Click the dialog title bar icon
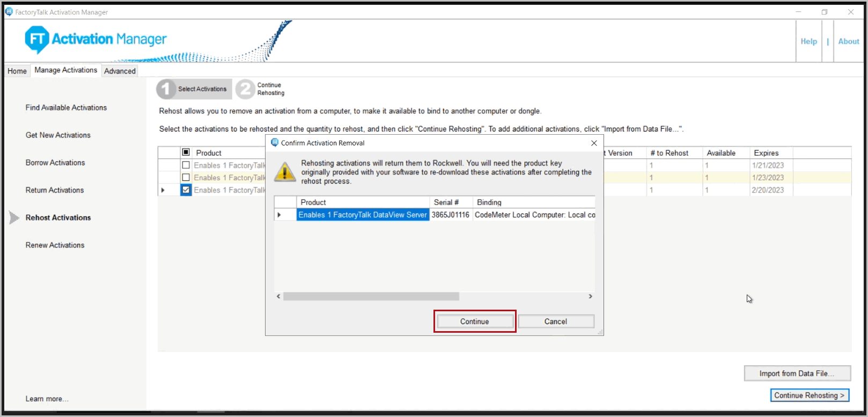 tap(275, 143)
